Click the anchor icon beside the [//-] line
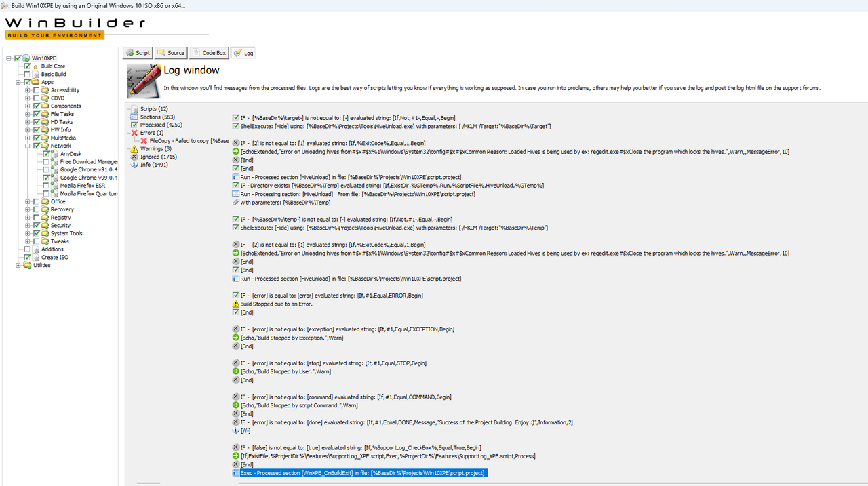Screen dimensions: 868x486 (235, 430)
